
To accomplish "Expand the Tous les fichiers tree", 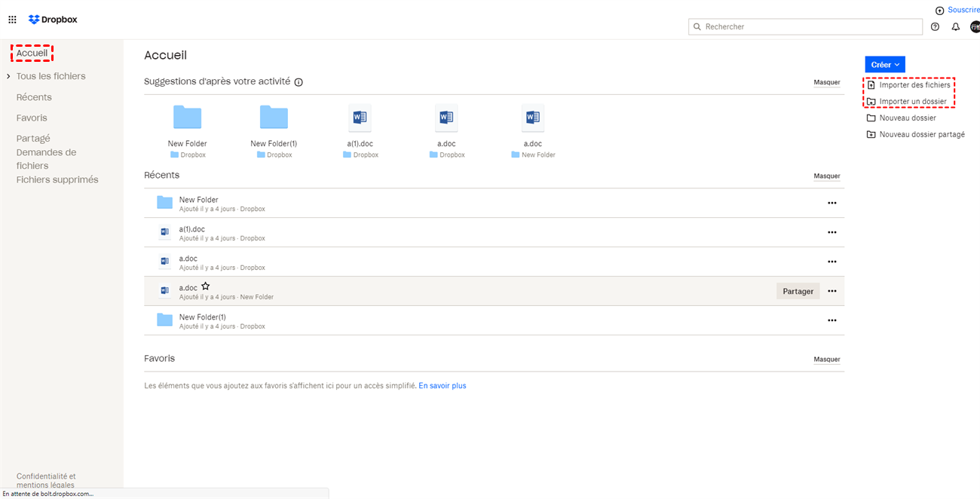I will (x=8, y=77).
